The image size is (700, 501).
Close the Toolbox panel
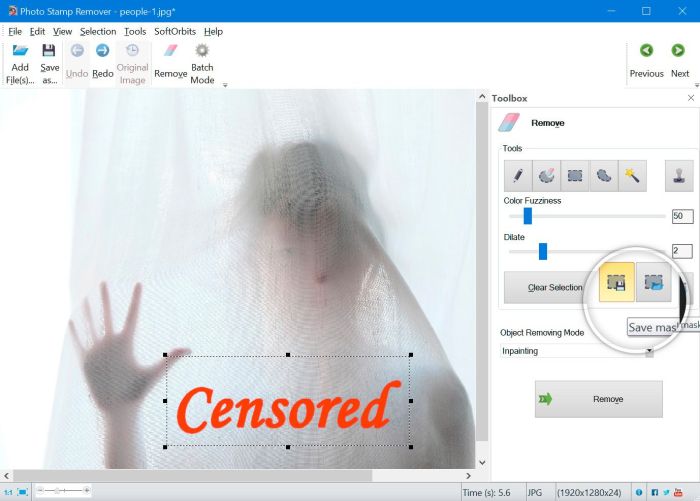pyautogui.click(x=691, y=98)
